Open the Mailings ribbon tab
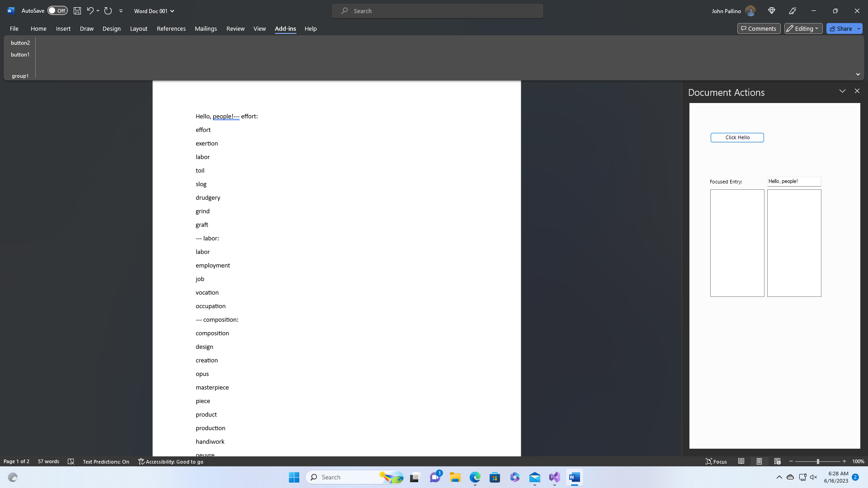Screen dimensions: 868x488 pos(206,28)
